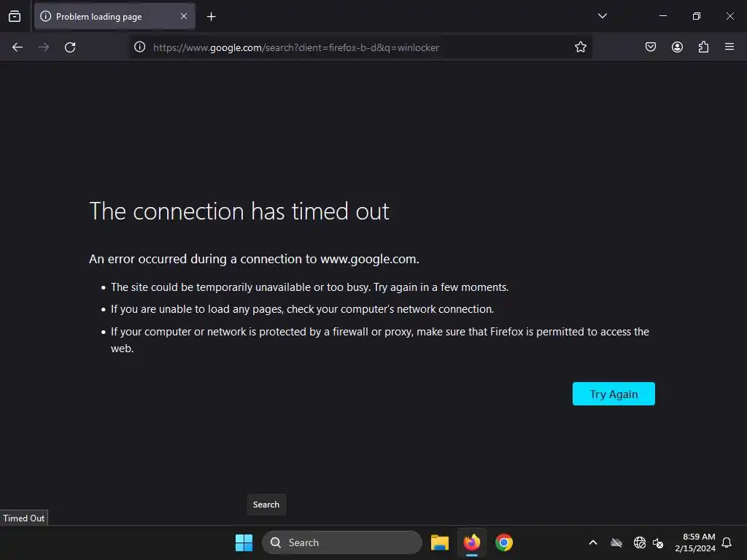747x560 pixels.
Task: Click the firewall or proxy bullet text
Action: point(379,340)
